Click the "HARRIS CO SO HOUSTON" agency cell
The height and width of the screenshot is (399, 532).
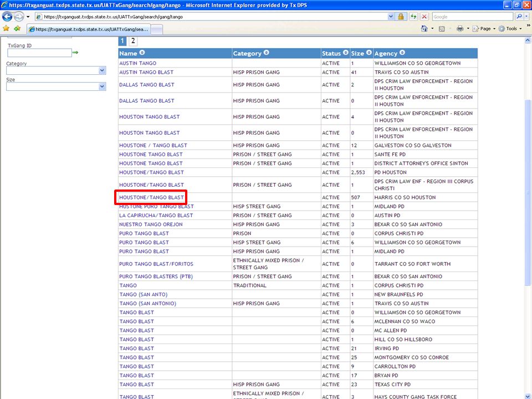tap(405, 197)
